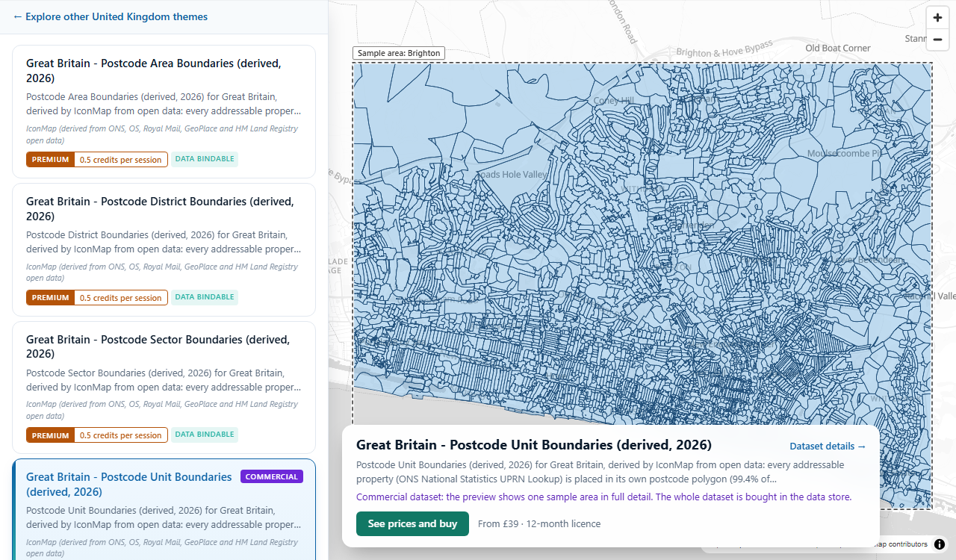Click Brighton & Hove Bypass road label
This screenshot has height=560, width=956.
pos(724,50)
